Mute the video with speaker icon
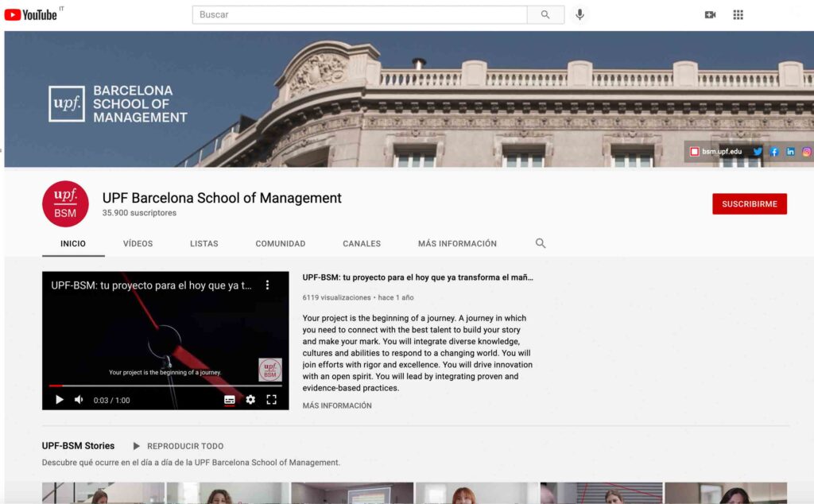The width and height of the screenshot is (814, 504). pyautogui.click(x=79, y=400)
